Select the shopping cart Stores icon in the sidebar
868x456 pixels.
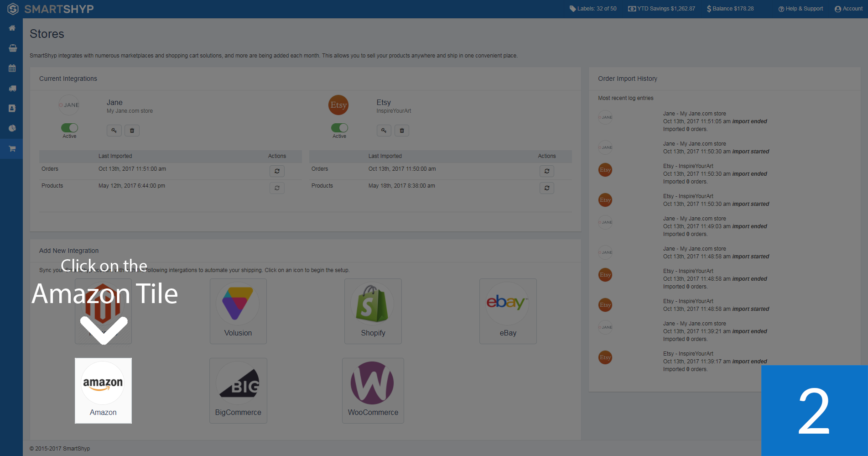pyautogui.click(x=12, y=149)
